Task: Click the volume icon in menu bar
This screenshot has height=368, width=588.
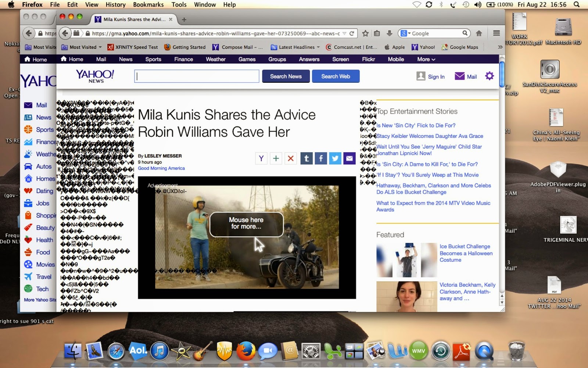Action: coord(478,4)
